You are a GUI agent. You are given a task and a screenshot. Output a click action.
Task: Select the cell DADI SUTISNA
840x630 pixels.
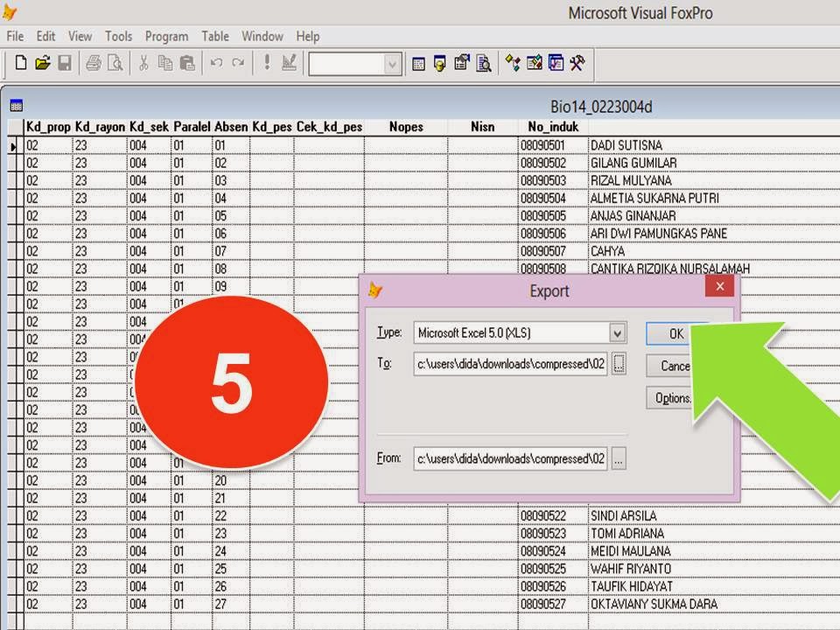[626, 145]
